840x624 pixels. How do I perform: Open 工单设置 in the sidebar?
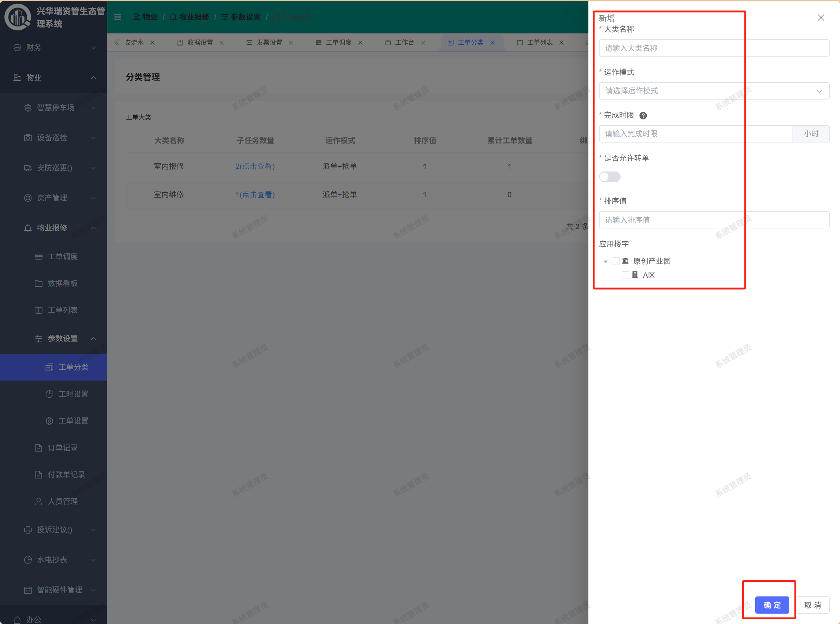(x=73, y=421)
